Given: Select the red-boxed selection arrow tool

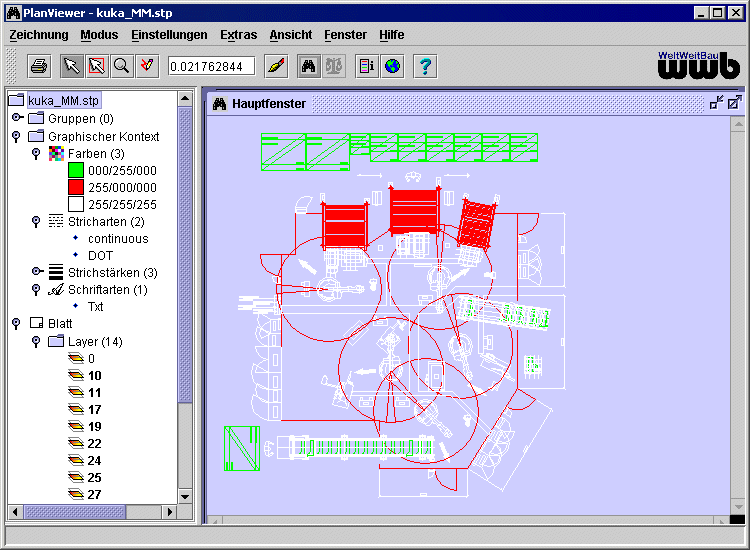Looking at the screenshot, I should pos(97,66).
